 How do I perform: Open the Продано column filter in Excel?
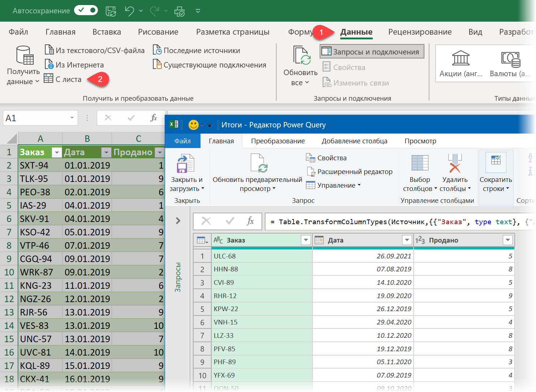point(160,153)
